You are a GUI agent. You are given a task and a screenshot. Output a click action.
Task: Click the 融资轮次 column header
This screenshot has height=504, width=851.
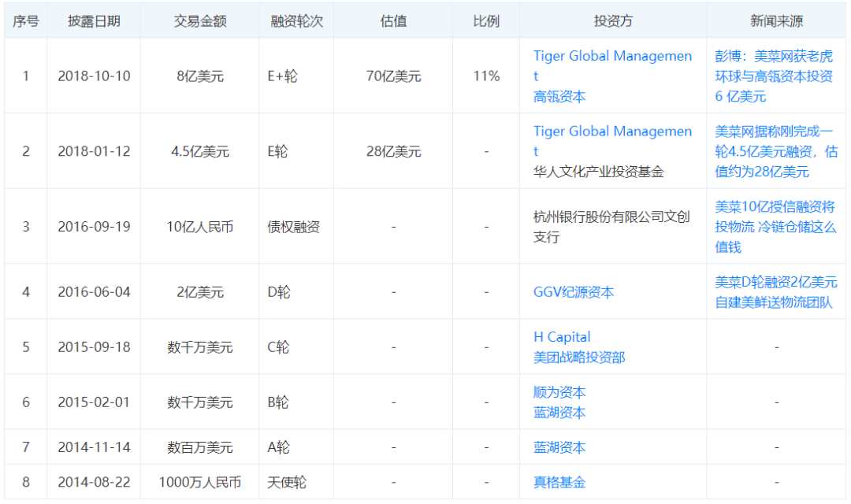pyautogui.click(x=296, y=21)
